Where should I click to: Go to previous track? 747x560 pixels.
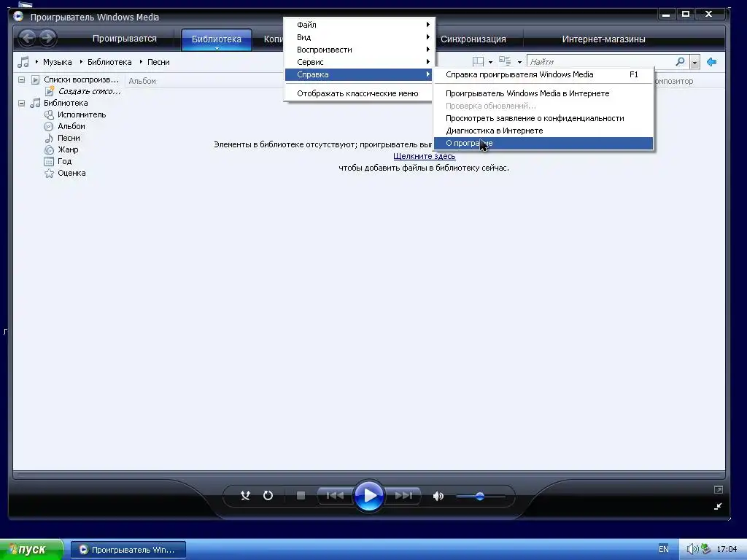click(x=335, y=496)
